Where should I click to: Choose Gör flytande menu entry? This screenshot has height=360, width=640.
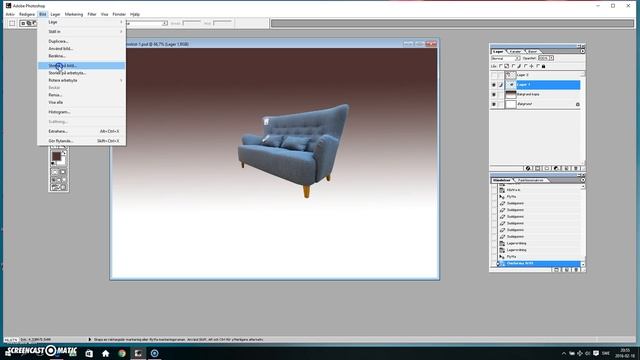pos(81,141)
